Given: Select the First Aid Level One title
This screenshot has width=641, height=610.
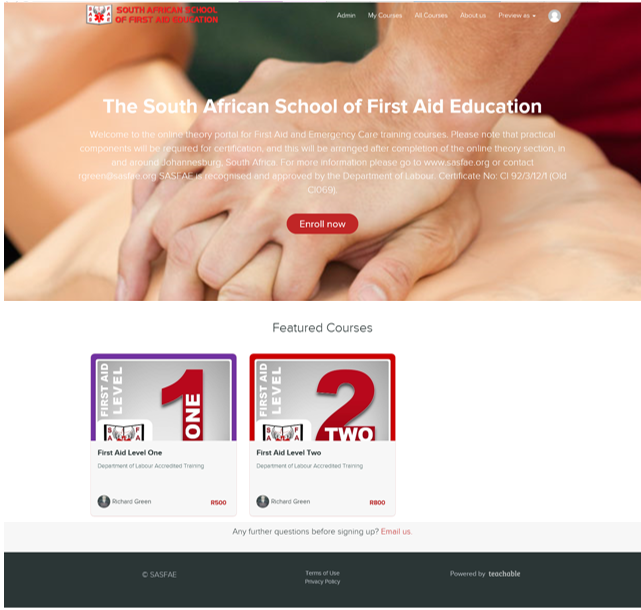Looking at the screenshot, I should coord(130,453).
